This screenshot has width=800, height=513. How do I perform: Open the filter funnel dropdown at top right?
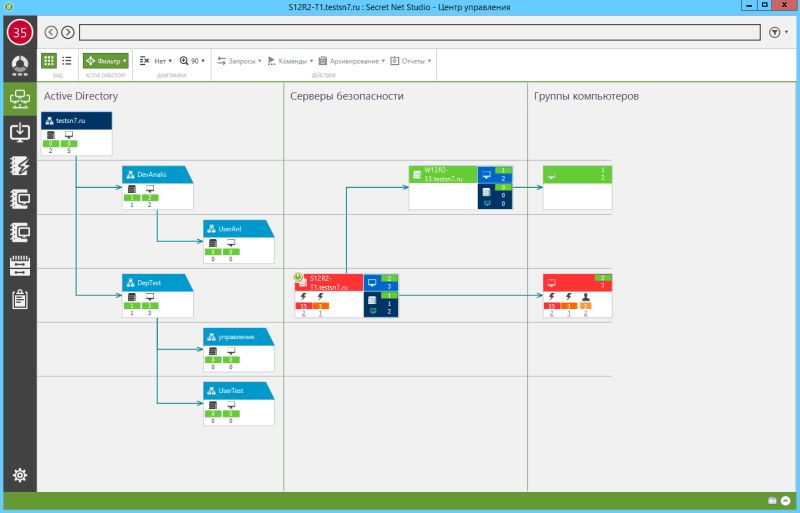[x=778, y=33]
